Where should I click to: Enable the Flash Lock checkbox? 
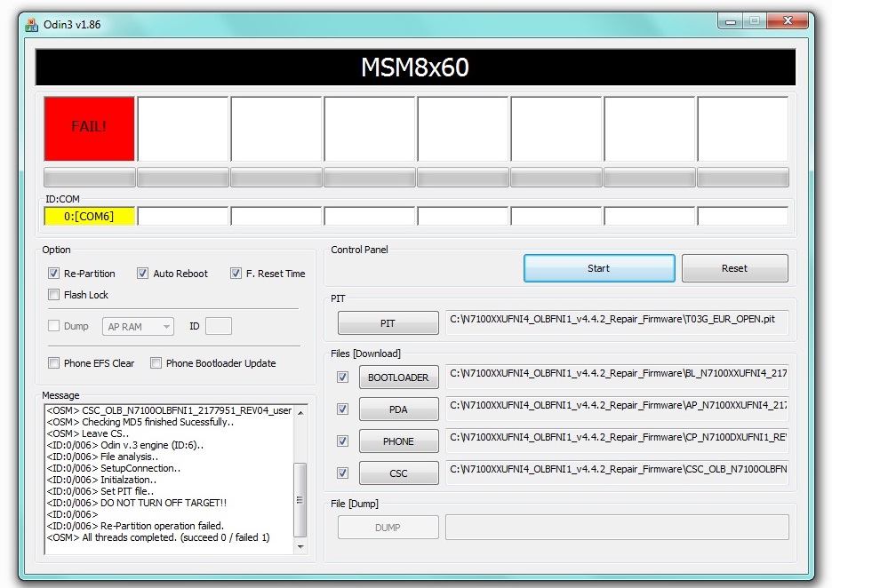click(x=53, y=295)
